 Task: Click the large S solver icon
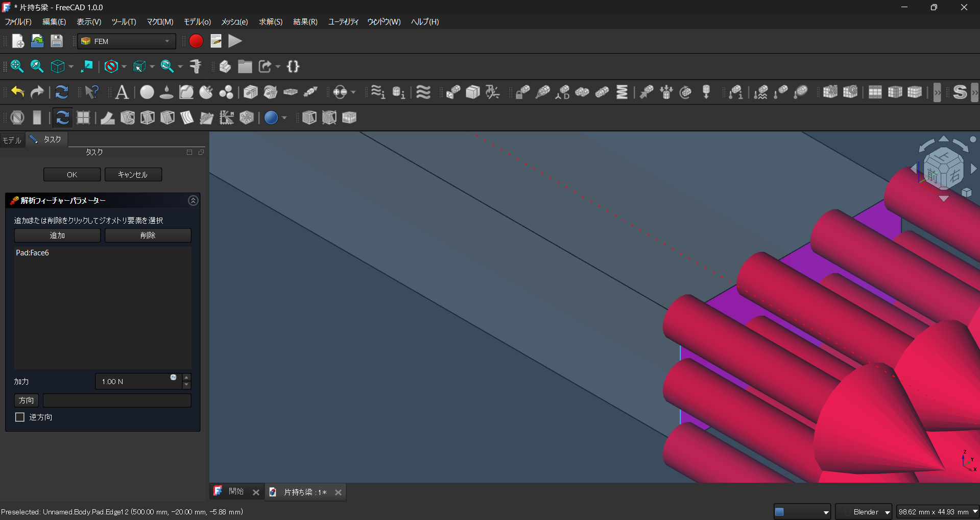960,92
